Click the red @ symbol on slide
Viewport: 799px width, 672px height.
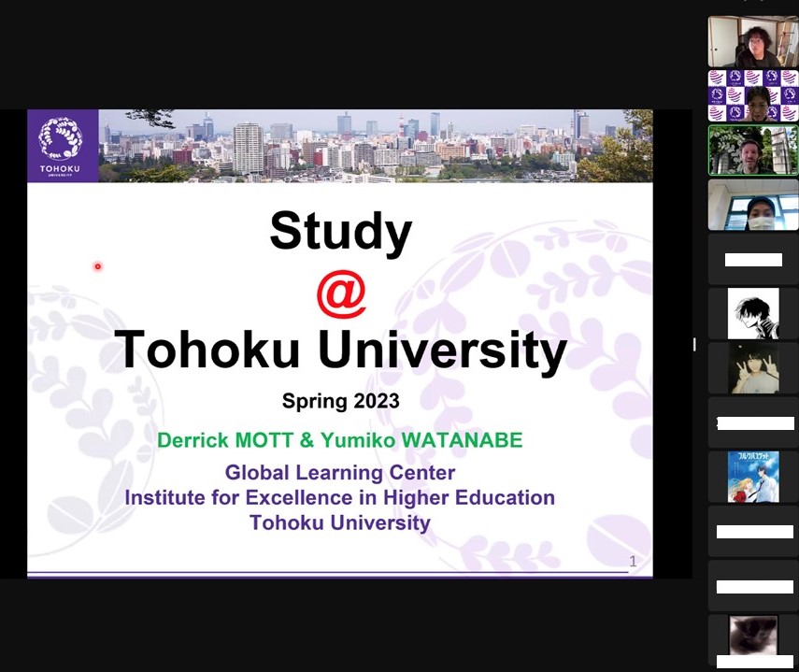pyautogui.click(x=341, y=294)
